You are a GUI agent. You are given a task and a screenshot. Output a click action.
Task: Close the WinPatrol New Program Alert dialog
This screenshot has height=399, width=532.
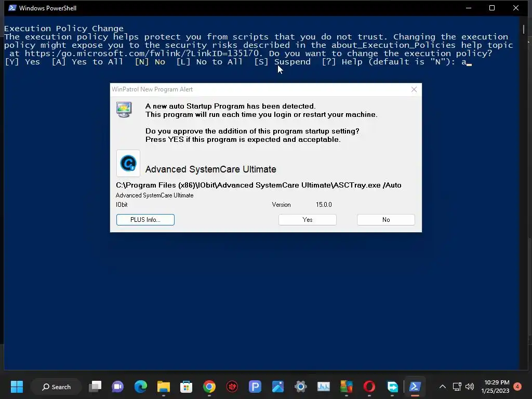414,89
